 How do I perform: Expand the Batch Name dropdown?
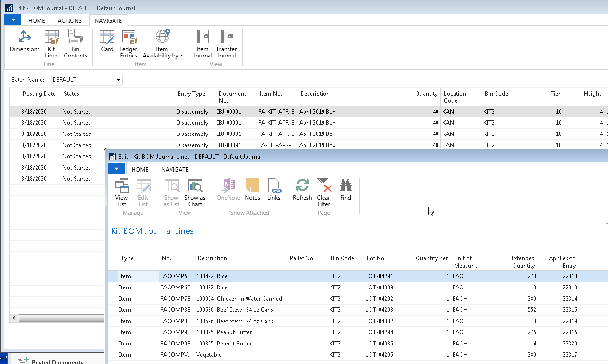[x=118, y=80]
